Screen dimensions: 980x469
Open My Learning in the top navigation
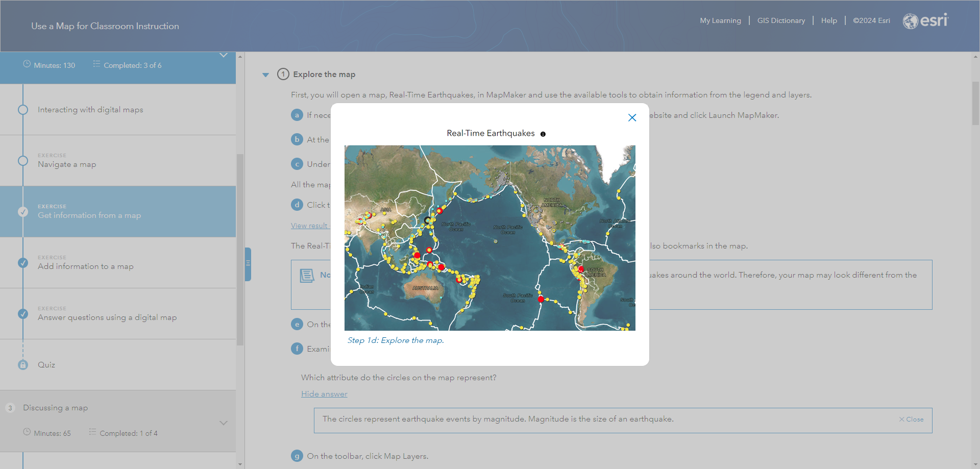[720, 20]
